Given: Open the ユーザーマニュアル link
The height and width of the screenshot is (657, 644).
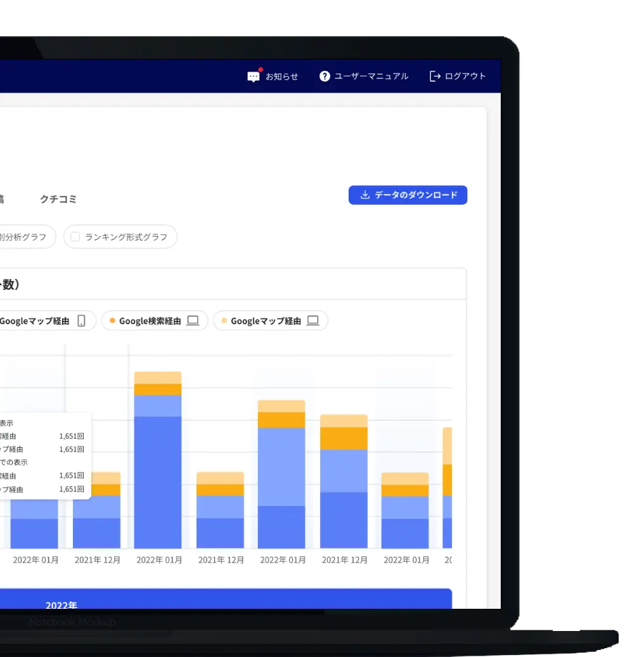Looking at the screenshot, I should [x=371, y=76].
